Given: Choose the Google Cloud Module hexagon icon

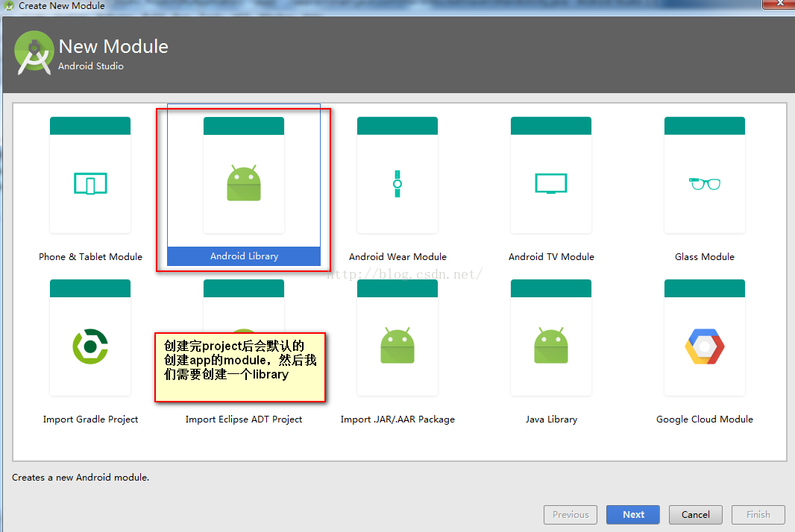Looking at the screenshot, I should (x=705, y=346).
